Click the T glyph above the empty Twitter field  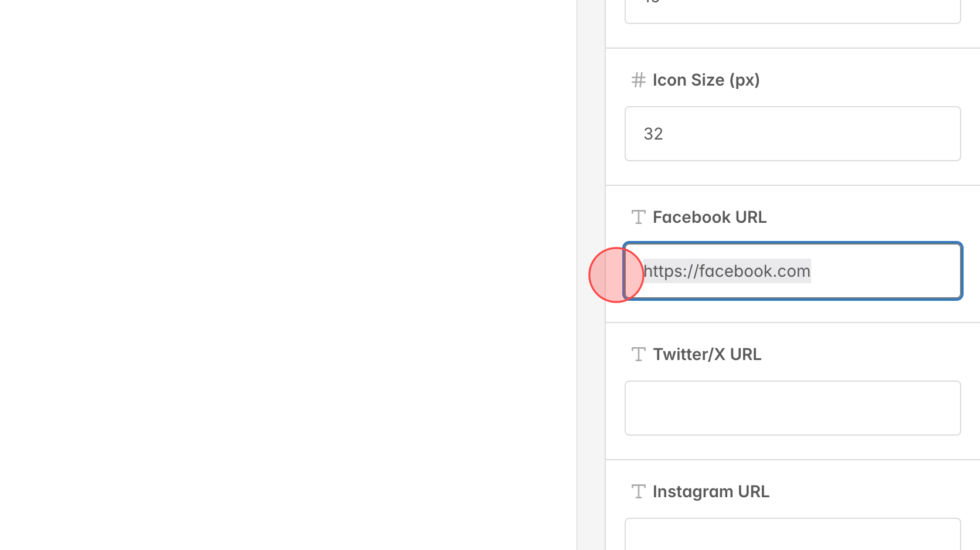[638, 354]
